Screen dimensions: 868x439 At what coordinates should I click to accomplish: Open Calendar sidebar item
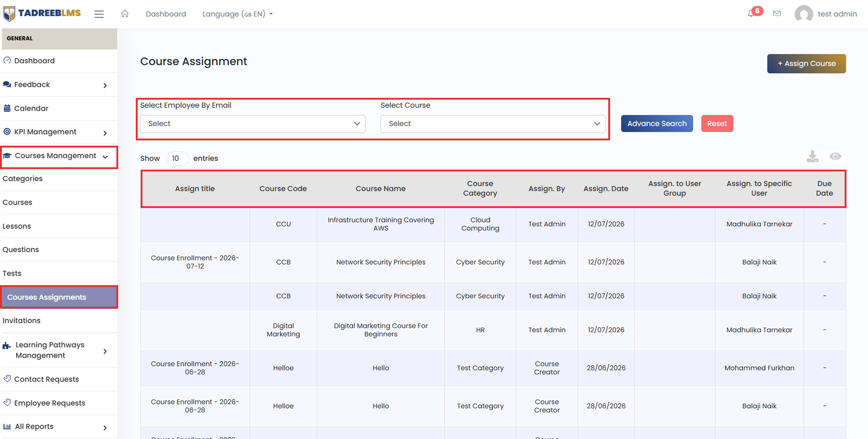(x=31, y=108)
